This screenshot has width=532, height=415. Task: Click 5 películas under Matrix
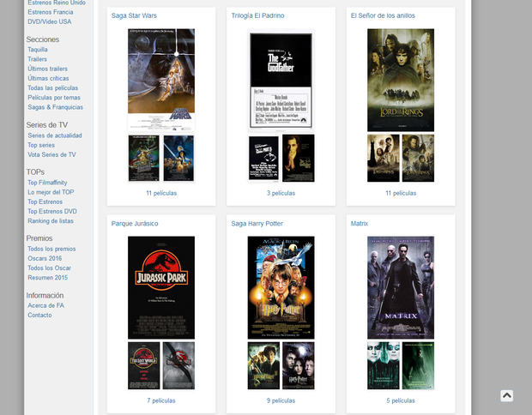pos(401,400)
